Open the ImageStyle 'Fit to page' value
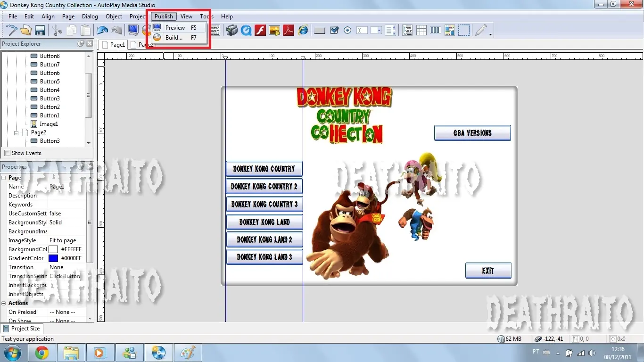 (x=67, y=240)
